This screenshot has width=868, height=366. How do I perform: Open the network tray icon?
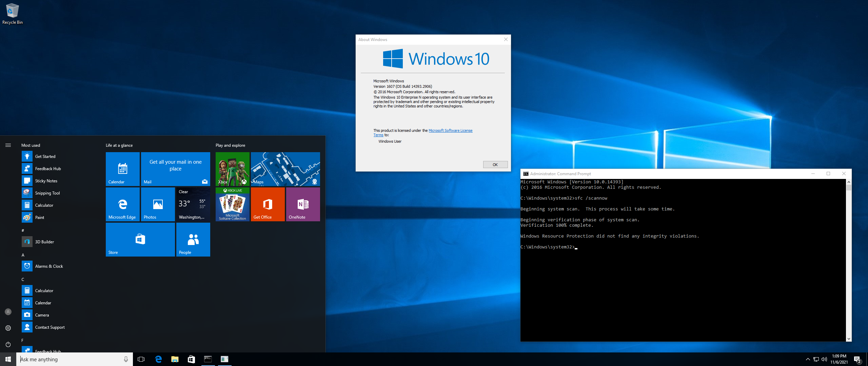816,359
